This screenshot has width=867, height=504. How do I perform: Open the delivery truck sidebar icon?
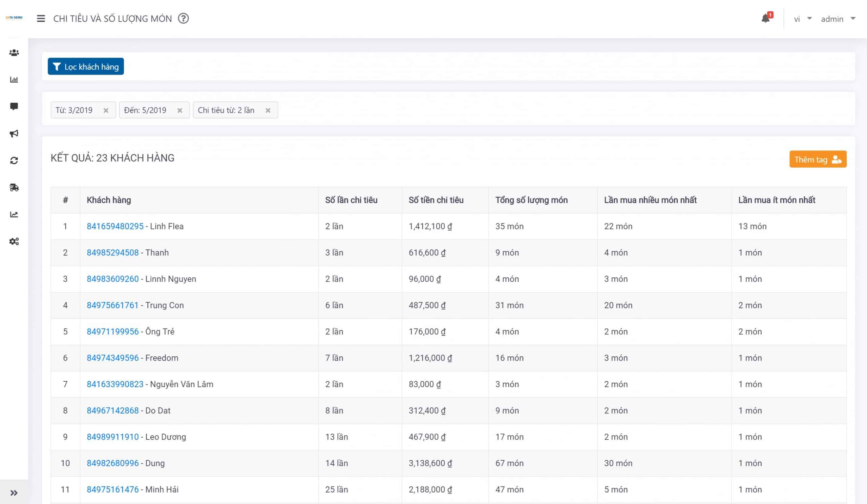(x=14, y=188)
